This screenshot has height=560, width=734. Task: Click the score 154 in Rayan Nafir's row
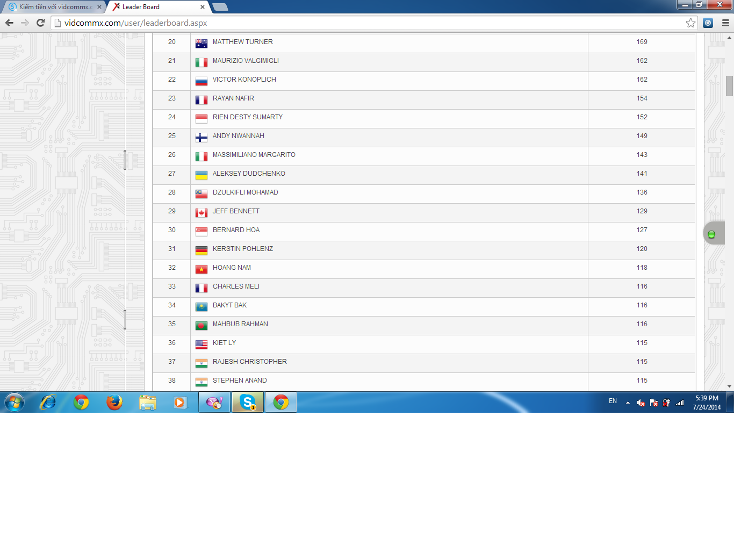click(642, 98)
